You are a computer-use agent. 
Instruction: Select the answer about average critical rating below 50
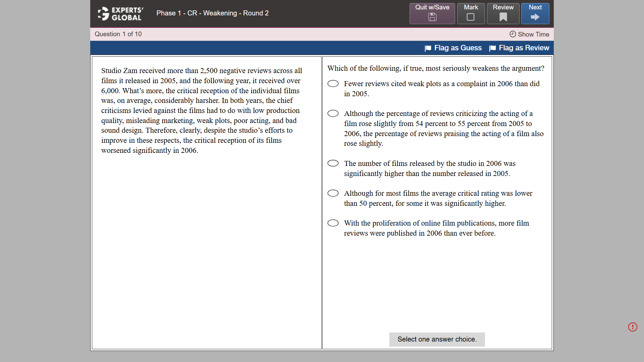[333, 193]
